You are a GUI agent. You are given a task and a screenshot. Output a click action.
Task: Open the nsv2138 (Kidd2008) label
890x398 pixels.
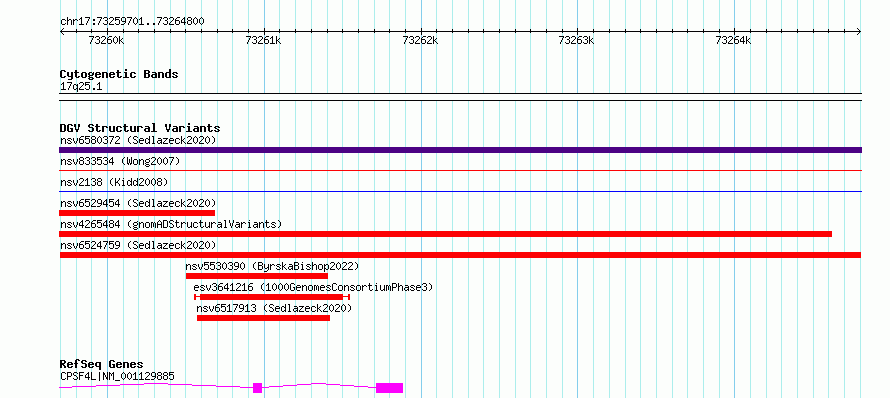point(114,182)
